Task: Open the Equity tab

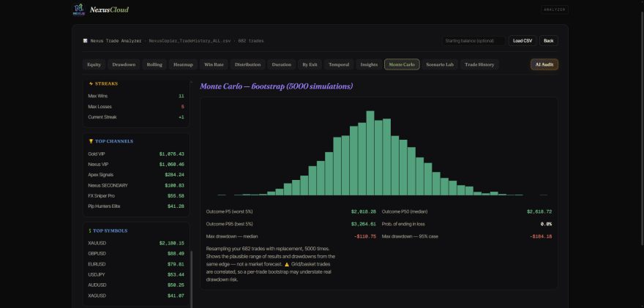Action: pos(94,64)
